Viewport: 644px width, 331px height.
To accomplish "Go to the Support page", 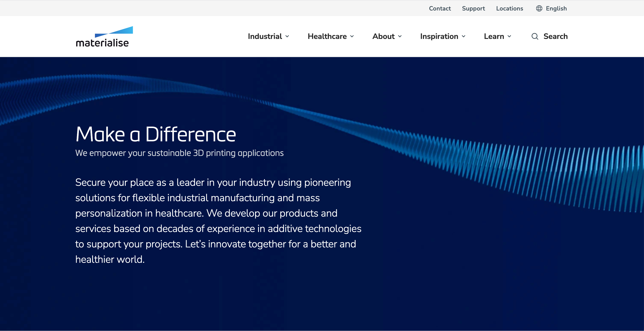I will pos(473,9).
